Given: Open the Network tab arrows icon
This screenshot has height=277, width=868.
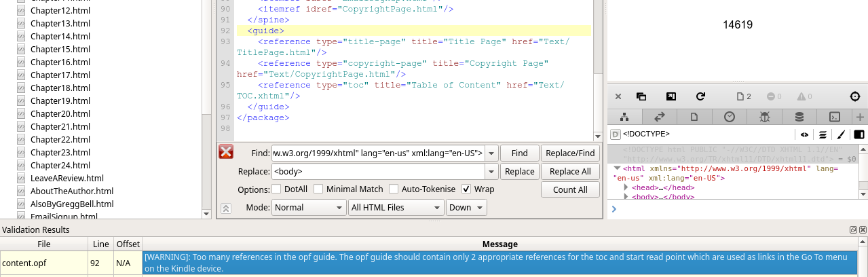Looking at the screenshot, I should [659, 117].
